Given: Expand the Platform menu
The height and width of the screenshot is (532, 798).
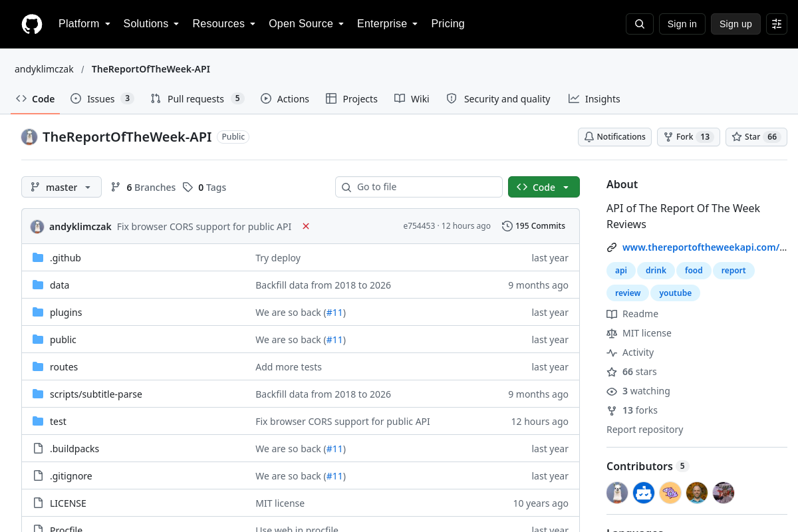Looking at the screenshot, I should pyautogui.click(x=84, y=24).
